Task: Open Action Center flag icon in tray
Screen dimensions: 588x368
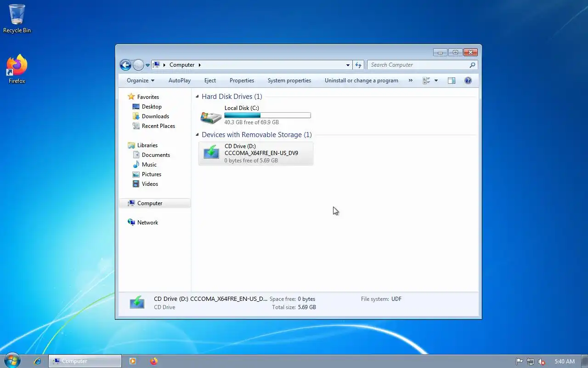Action: (520, 362)
